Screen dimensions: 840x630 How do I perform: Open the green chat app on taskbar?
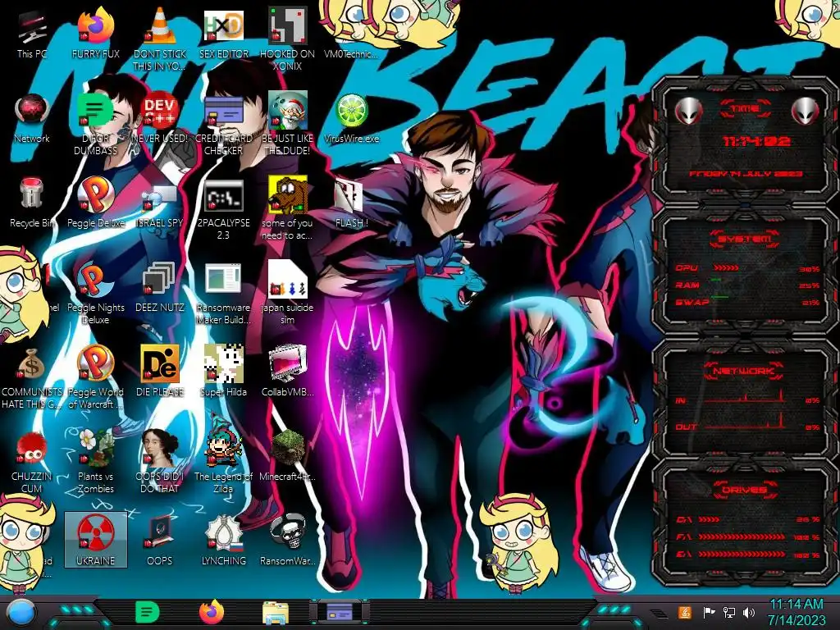148,612
